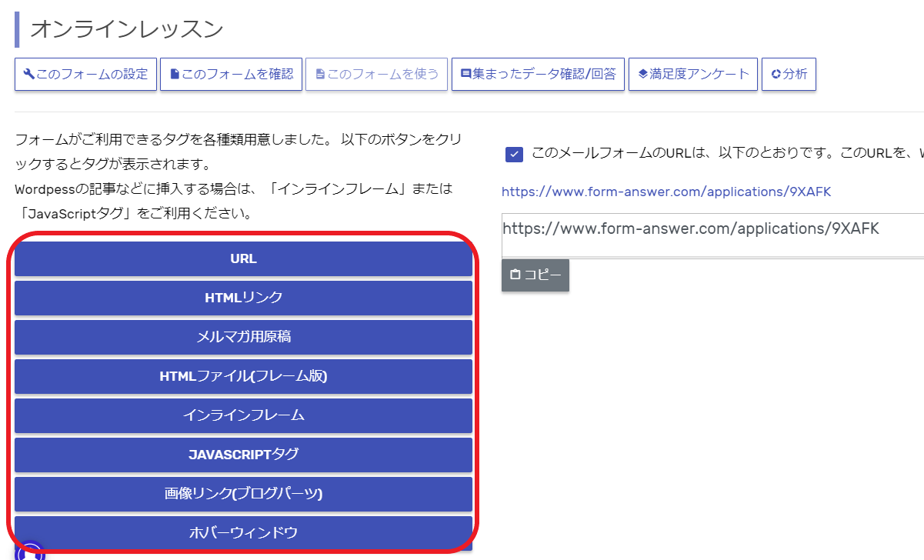This screenshot has height=560, width=924.
Task: Select 画像リンク(ブログパーツ) option
Action: (243, 494)
